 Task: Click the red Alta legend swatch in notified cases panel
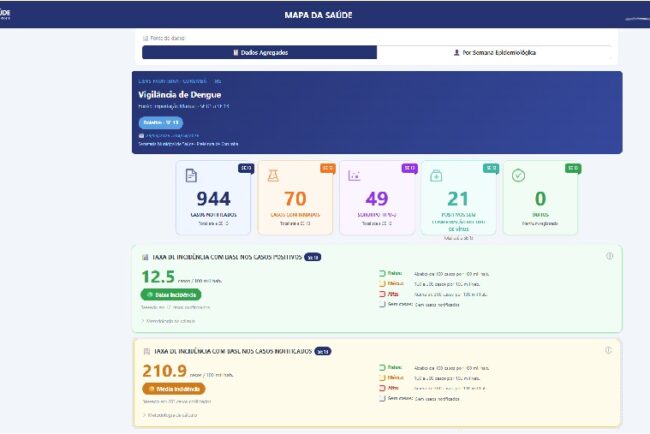tap(383, 388)
